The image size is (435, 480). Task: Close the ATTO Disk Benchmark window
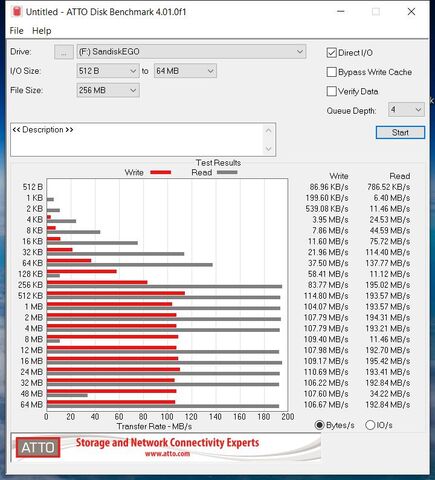pos(411,12)
